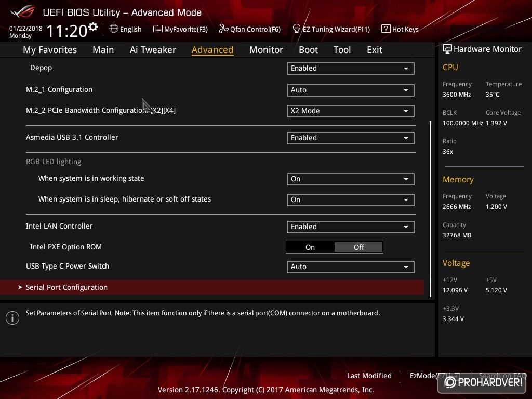Click the 11:20 clock display
The height and width of the screenshot is (399, 532).
click(x=67, y=31)
